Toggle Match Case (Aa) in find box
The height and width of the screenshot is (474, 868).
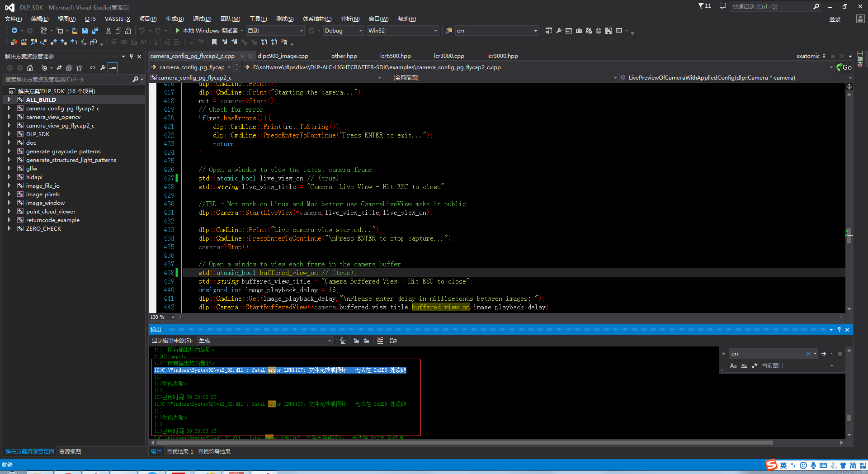click(733, 365)
